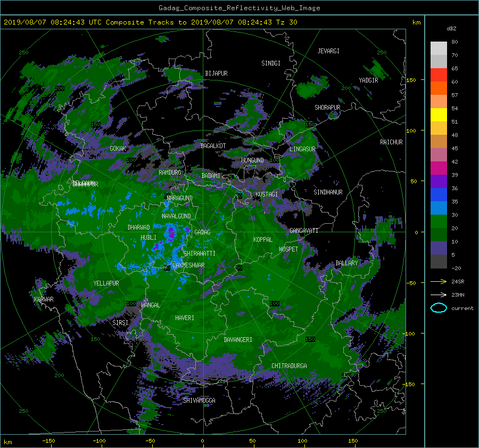
Task: Pick the dark gray -20 dBZ swatch
Action: (x=439, y=261)
